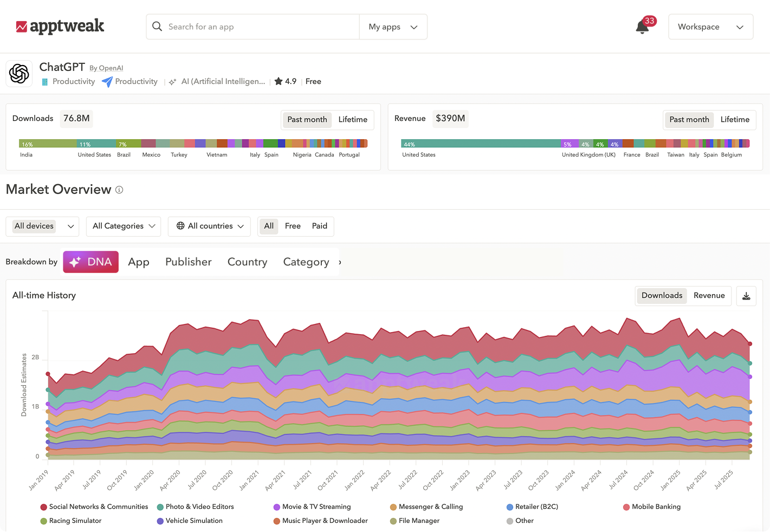Viewport: 770px width, 532px height.
Task: Click the 33 notifications badge
Action: tap(650, 21)
